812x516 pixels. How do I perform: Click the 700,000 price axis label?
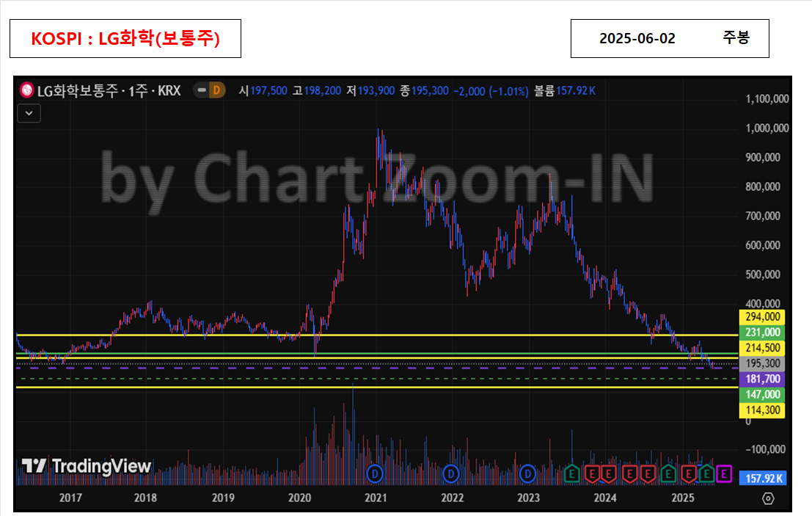tap(763, 216)
